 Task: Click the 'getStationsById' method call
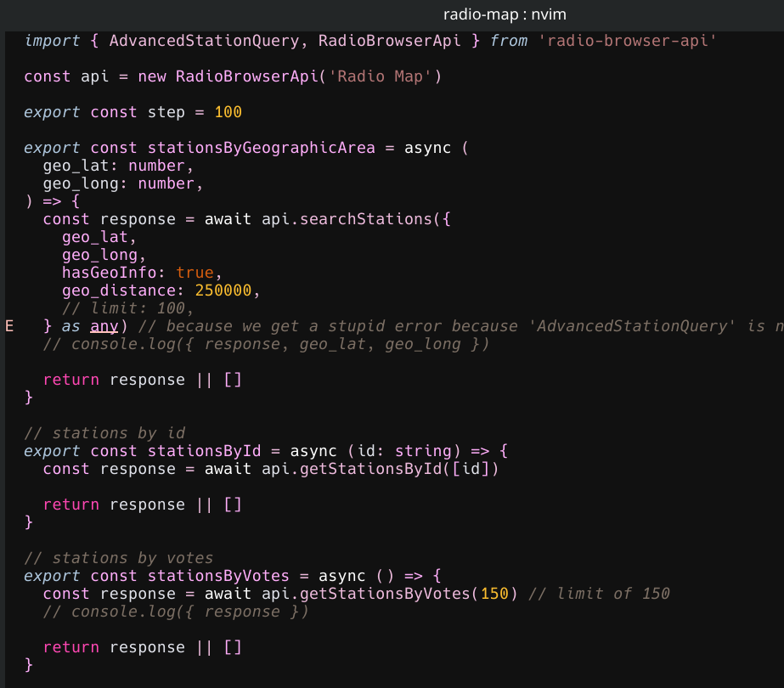tap(370, 469)
